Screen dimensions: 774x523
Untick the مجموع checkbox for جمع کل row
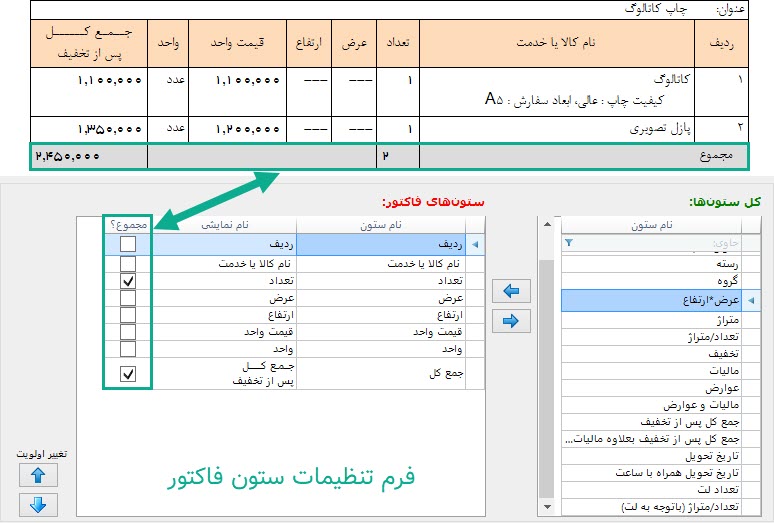tap(128, 374)
